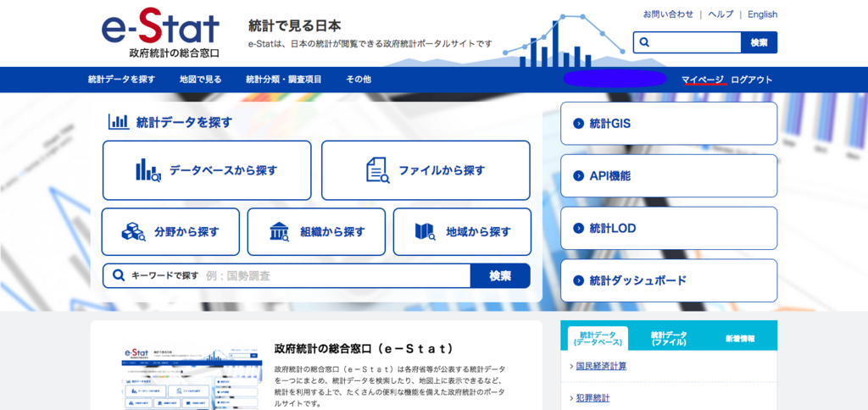868x410 pixels.
Task: Open the その他 navigation menu
Action: [x=359, y=80]
